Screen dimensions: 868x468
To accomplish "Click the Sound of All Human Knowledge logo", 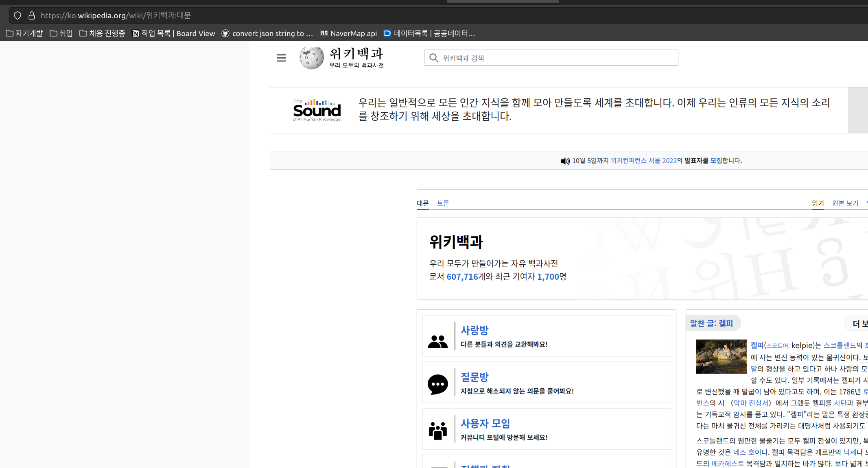I will (x=317, y=110).
